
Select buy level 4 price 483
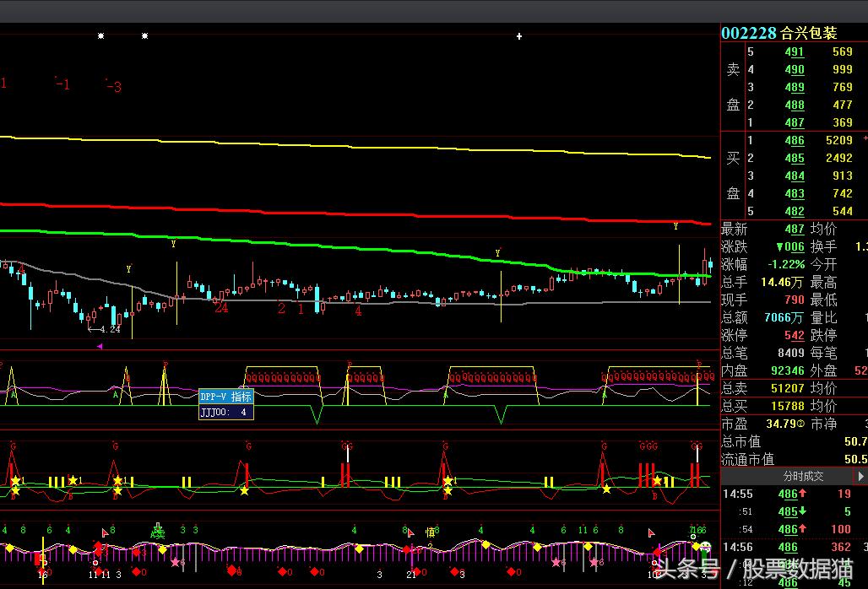point(795,193)
